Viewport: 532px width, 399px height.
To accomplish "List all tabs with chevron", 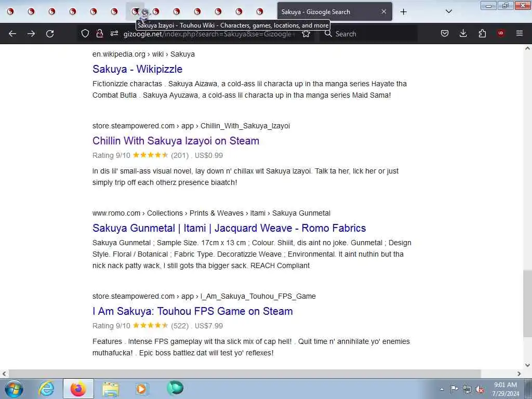I will pos(449,11).
